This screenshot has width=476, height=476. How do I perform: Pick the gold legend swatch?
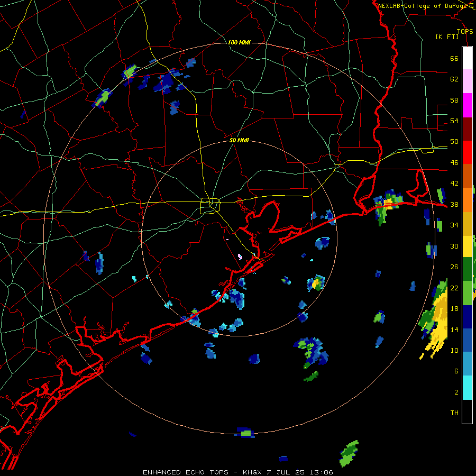(467, 224)
